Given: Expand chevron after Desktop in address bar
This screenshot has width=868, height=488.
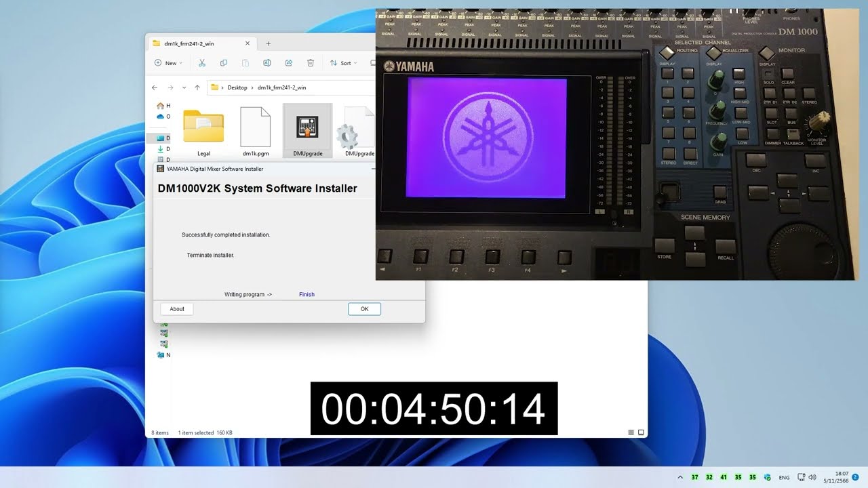Looking at the screenshot, I should tap(252, 87).
